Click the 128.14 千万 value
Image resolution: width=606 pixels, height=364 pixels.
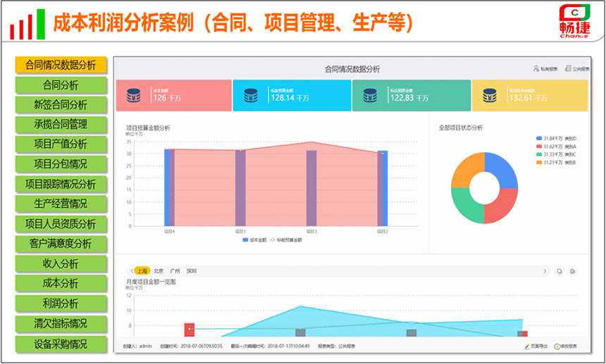pos(290,98)
